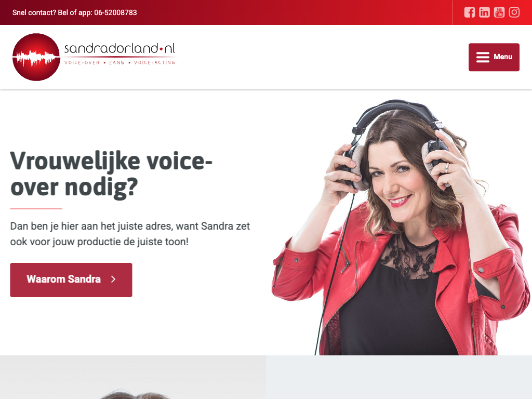This screenshot has width=532, height=399.
Task: Select the Voice-over Zang Voice-acting tagline
Action: 119,62
